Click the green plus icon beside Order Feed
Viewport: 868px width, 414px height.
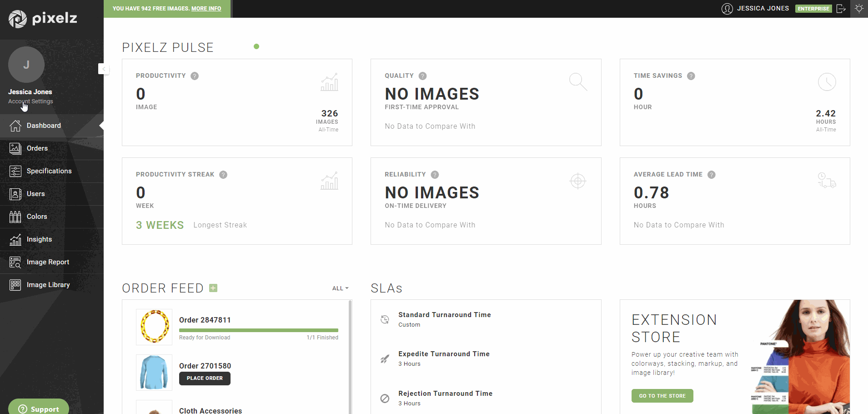pyautogui.click(x=213, y=288)
